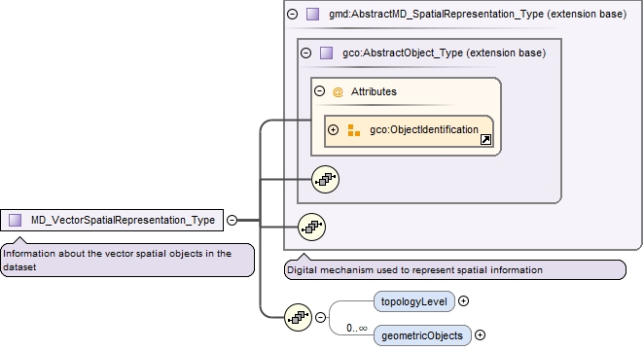Expand the gco:ObjectIdentification attribute group
The image size is (644, 351).
click(333, 130)
